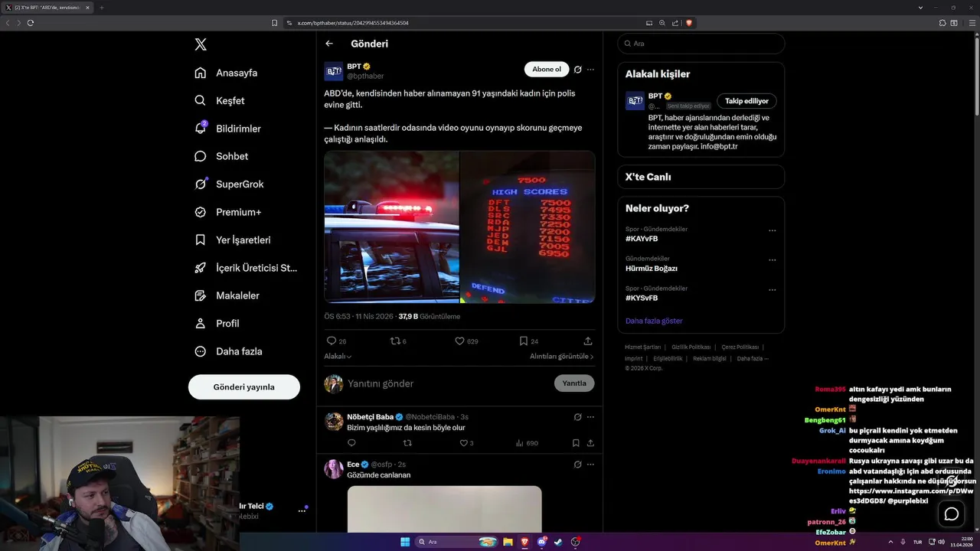Image resolution: width=980 pixels, height=551 pixels.
Task: Repost the BPT post, 6 reposts
Action: (x=398, y=341)
